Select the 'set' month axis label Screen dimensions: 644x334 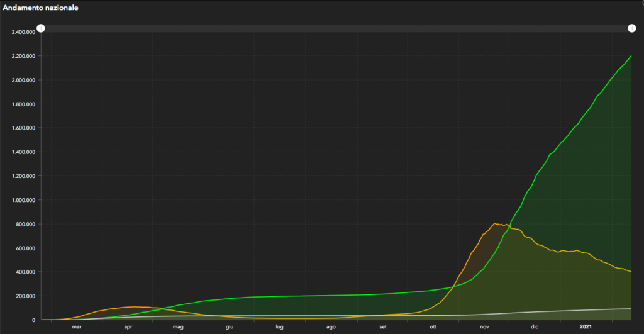382,327
